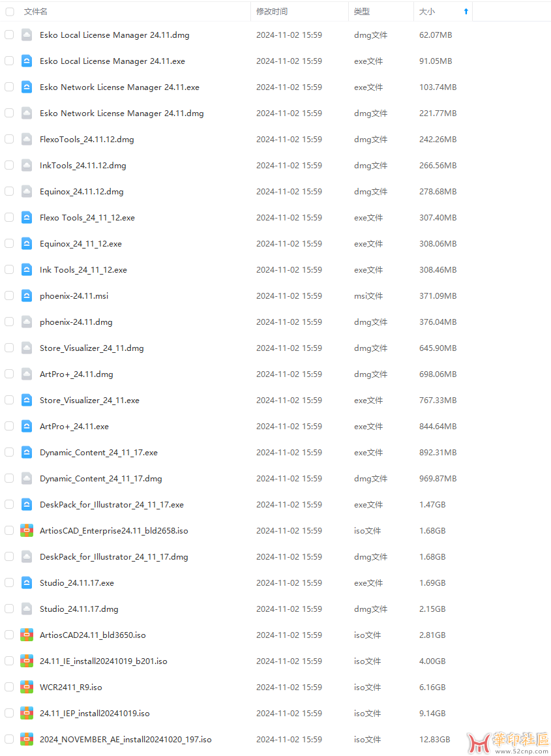The image size is (551, 756).
Task: Click the Store_Visualizer_24_11.exe file icon
Action: pos(27,400)
